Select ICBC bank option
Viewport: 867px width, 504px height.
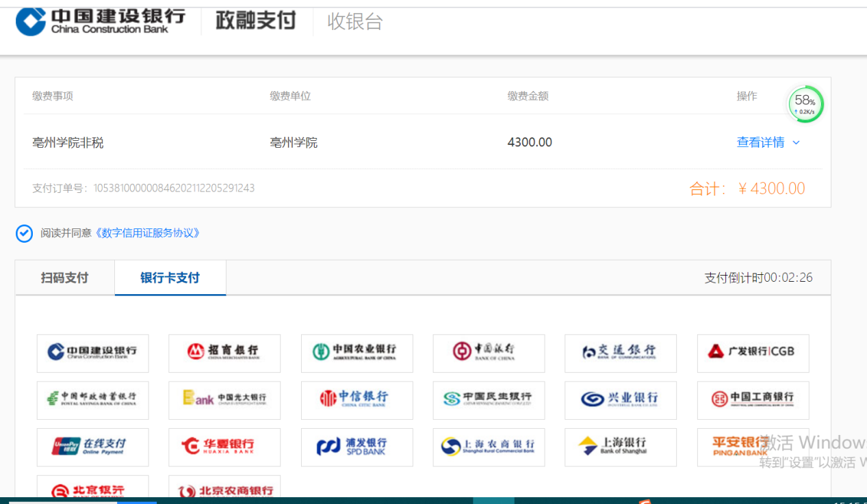[x=753, y=400]
